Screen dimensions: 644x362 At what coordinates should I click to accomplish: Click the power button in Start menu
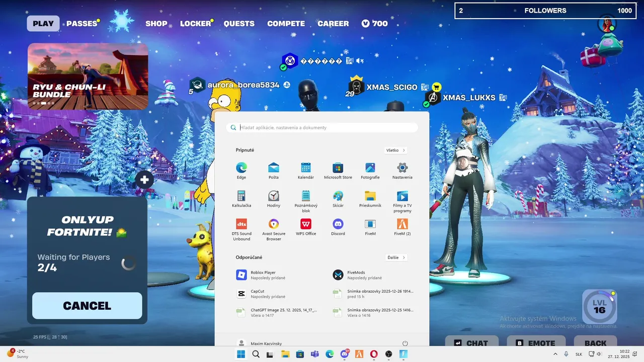pos(405,343)
